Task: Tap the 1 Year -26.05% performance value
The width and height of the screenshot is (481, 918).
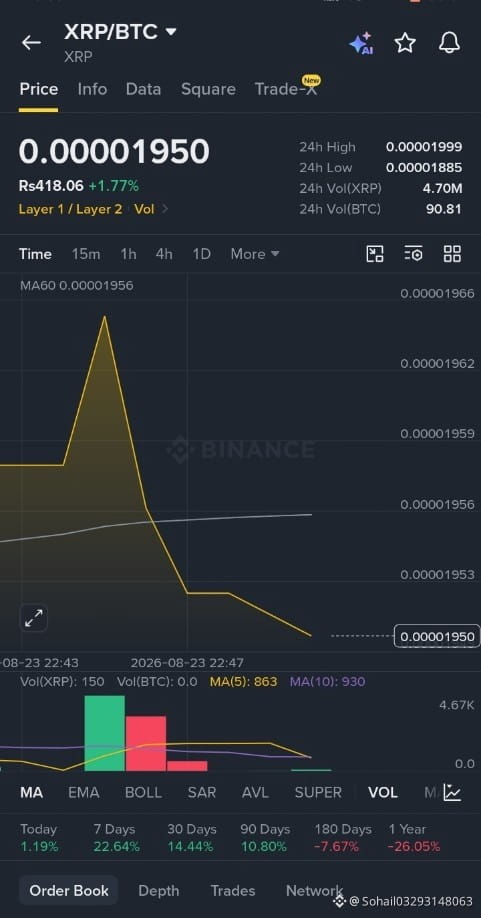Action: click(x=414, y=847)
